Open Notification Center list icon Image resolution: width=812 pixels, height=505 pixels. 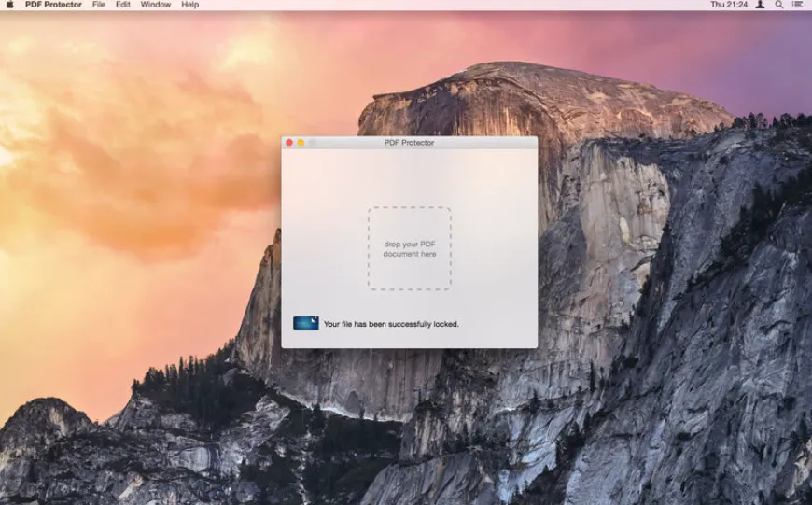coord(797,5)
